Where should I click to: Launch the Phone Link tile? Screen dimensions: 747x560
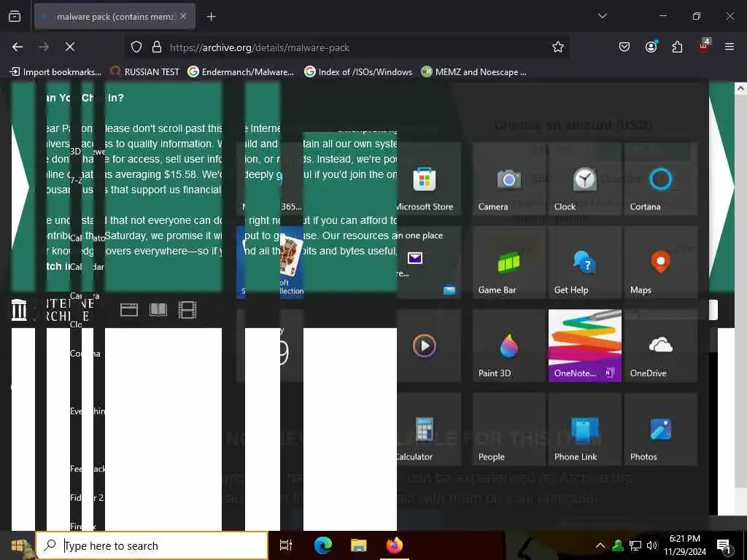(584, 429)
